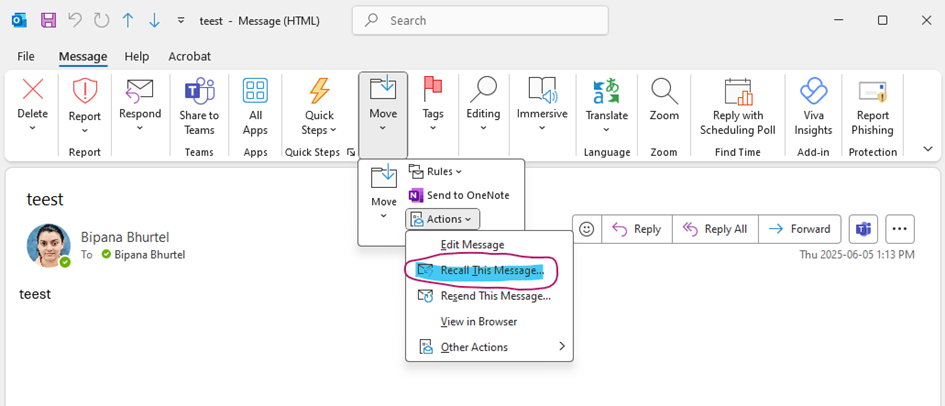Open Viva Insights add-in
Image resolution: width=945 pixels, height=406 pixels.
813,92
